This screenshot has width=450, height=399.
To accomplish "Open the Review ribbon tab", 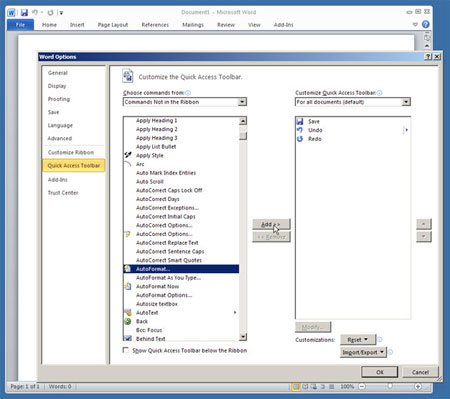I will 226,25.
